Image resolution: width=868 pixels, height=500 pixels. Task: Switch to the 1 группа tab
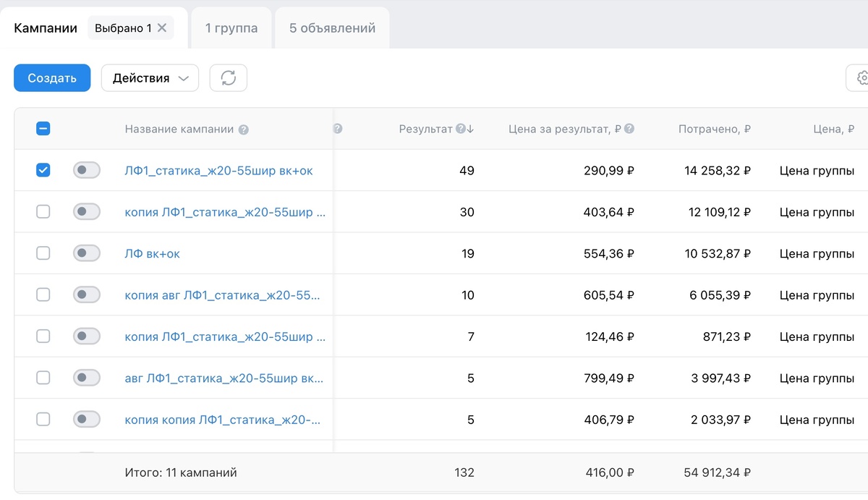point(231,28)
